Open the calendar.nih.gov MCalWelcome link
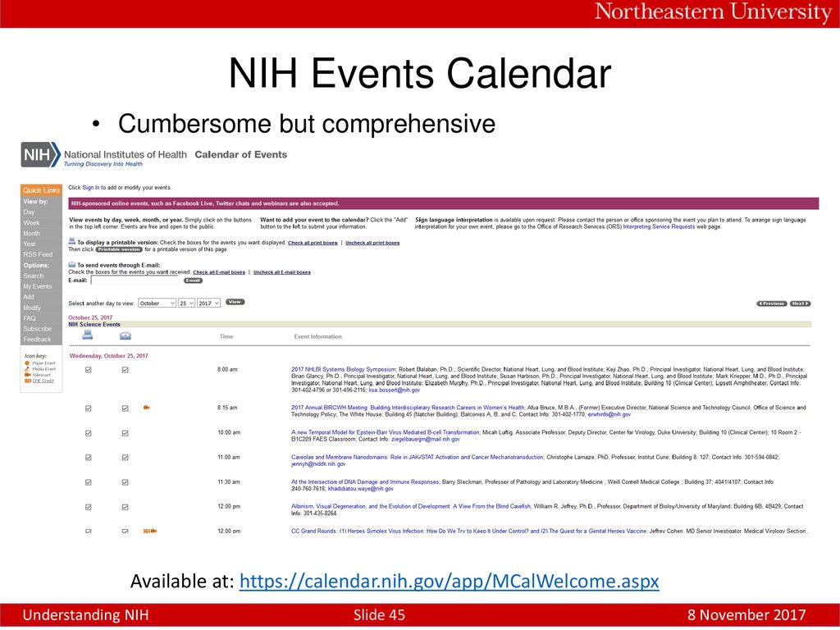Viewport: 840px width, 630px height. click(449, 582)
